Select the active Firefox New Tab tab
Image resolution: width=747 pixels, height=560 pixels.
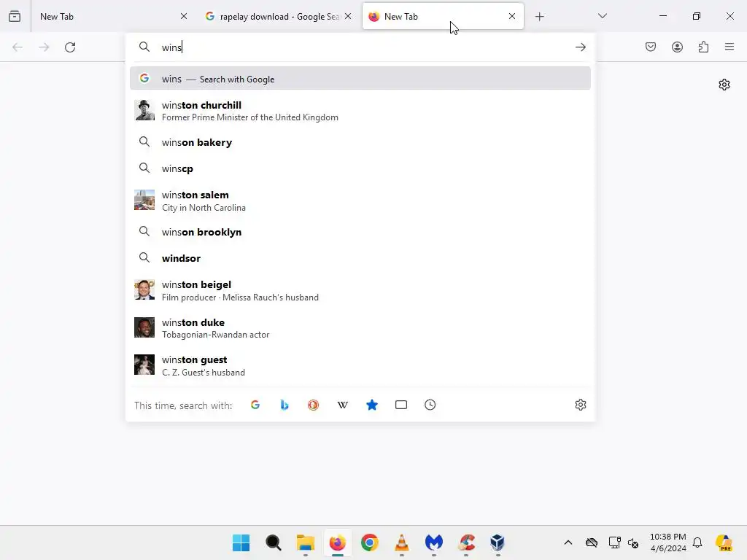click(x=443, y=17)
